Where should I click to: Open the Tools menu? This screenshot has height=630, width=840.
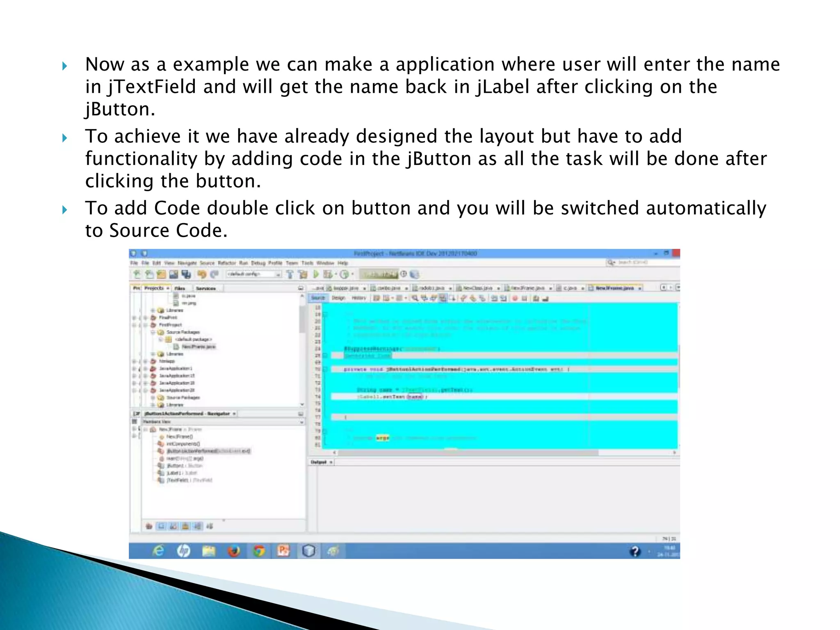(307, 263)
